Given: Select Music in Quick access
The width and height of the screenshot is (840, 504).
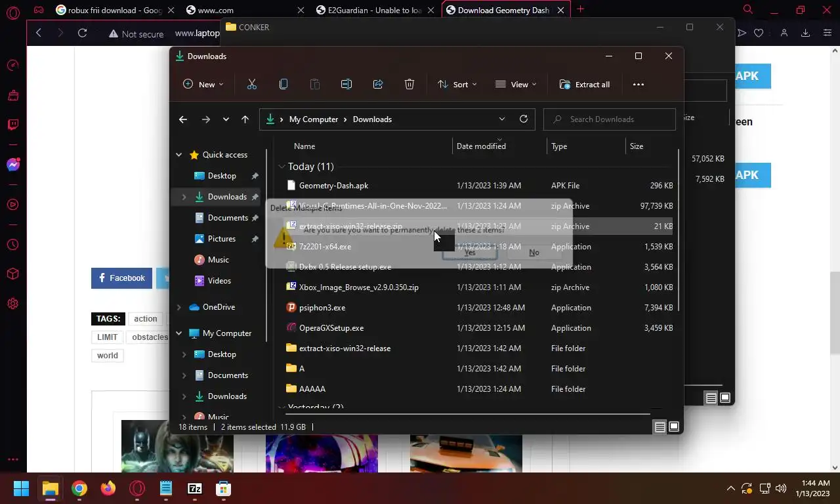Looking at the screenshot, I should pos(218,260).
